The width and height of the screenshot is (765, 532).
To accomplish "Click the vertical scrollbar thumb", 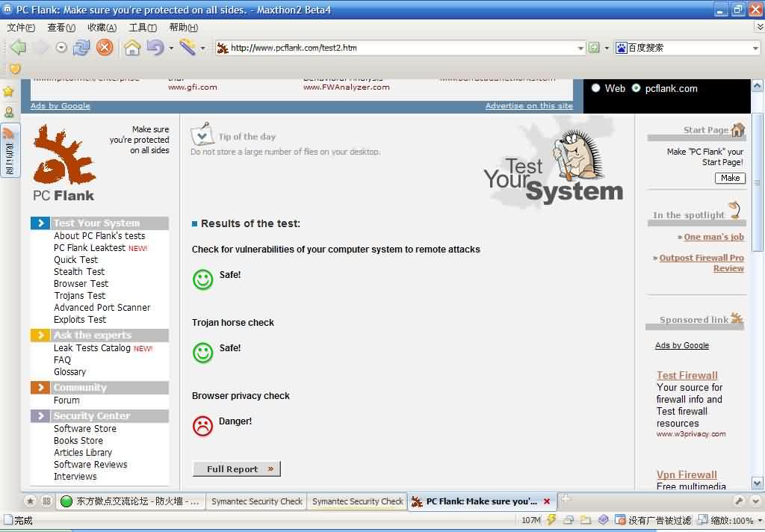I will pos(758,183).
